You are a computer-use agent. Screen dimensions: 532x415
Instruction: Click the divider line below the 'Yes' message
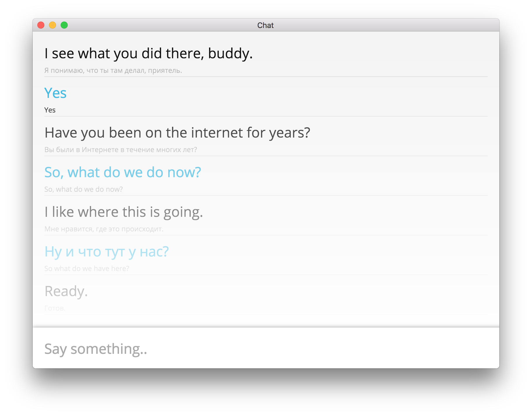266,116
